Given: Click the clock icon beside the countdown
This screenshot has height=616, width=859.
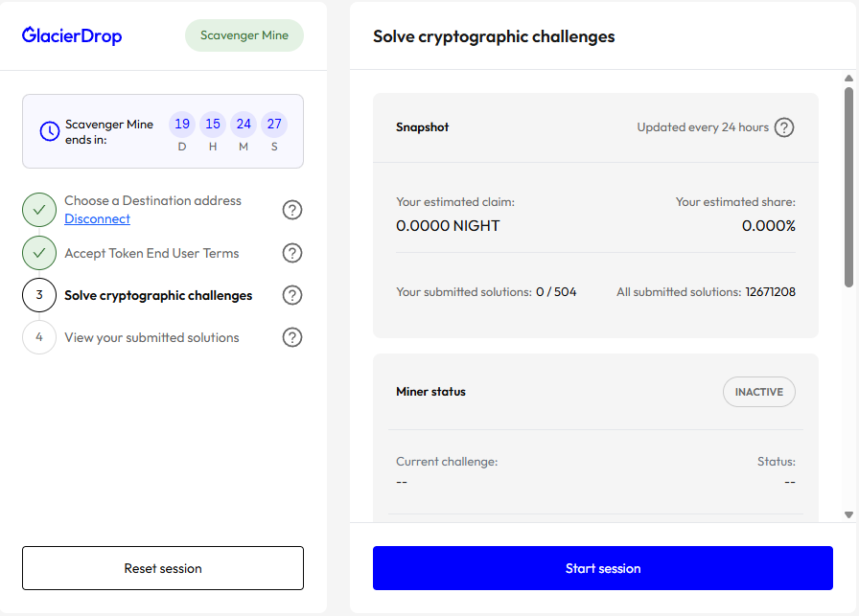Looking at the screenshot, I should coord(50,131).
